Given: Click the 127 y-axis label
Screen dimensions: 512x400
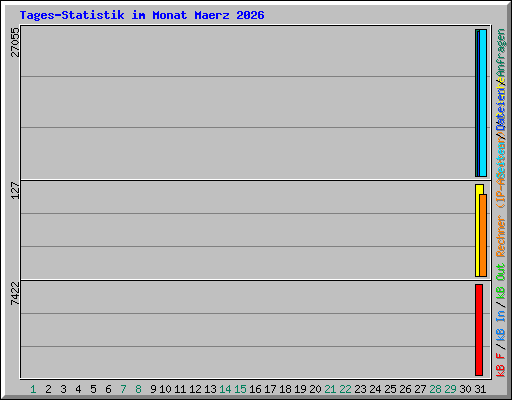Looking at the screenshot, I should coord(15,190).
